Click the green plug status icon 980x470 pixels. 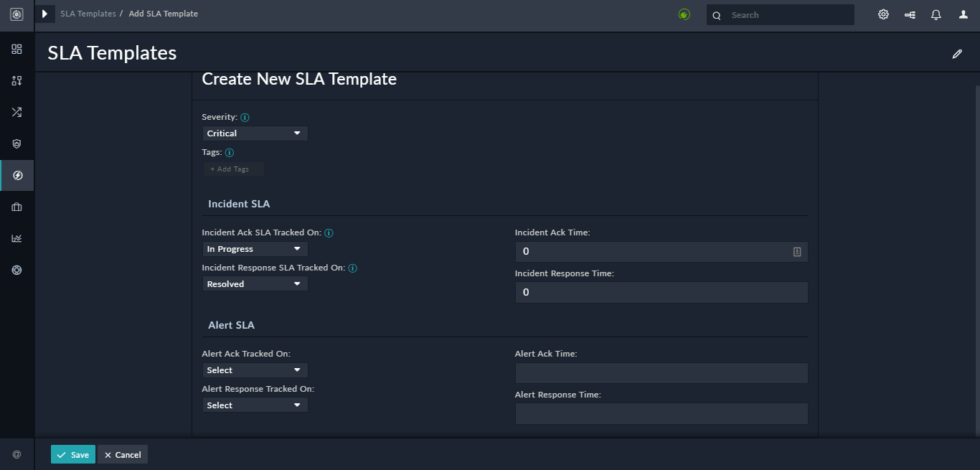click(x=684, y=14)
